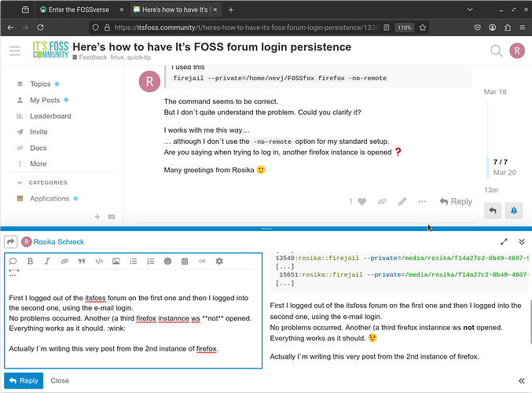Click the Firefox back arrow
The image size is (532, 393).
pos(10,28)
